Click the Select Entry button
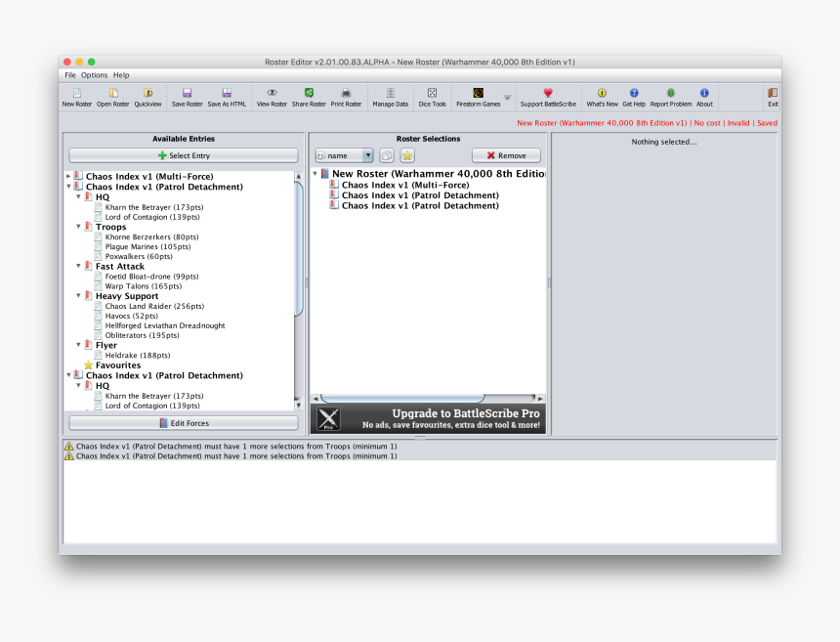Screen dimensions: 840x642 [184, 155]
